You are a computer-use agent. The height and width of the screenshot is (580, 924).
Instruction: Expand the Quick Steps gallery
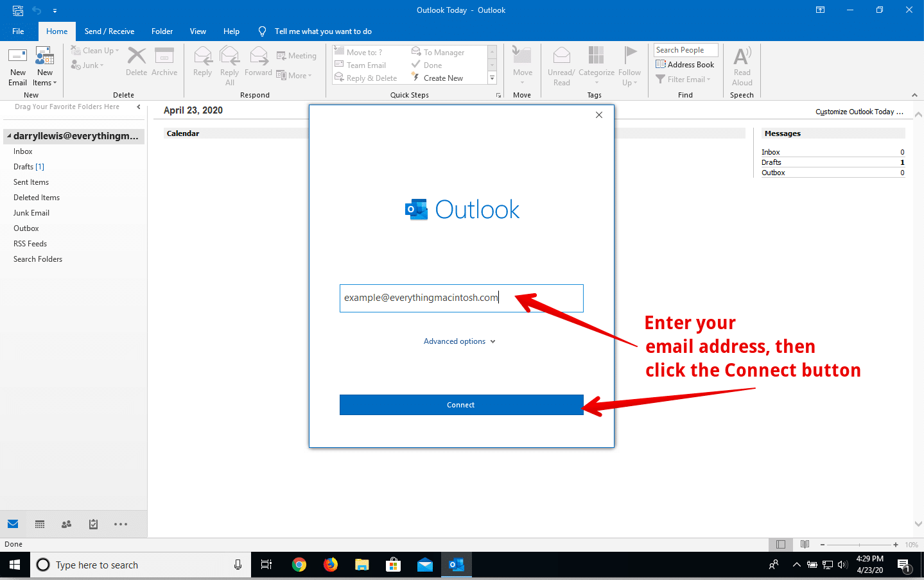493,78
